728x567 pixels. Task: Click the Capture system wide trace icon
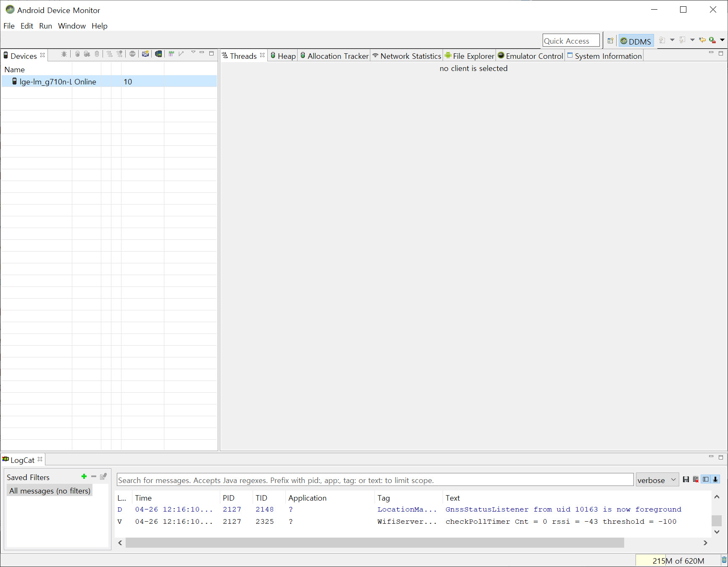[171, 54]
